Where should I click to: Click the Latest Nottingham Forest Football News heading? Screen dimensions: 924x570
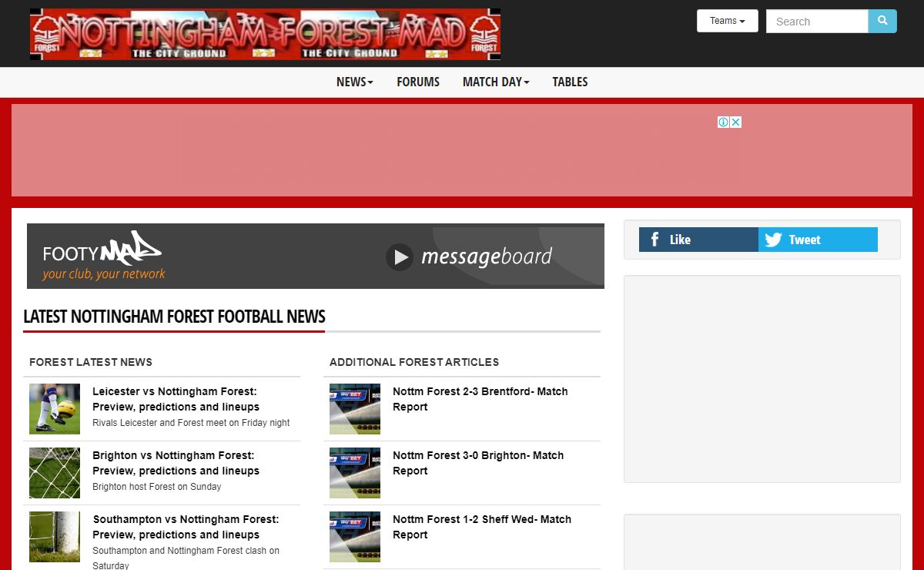click(x=174, y=317)
